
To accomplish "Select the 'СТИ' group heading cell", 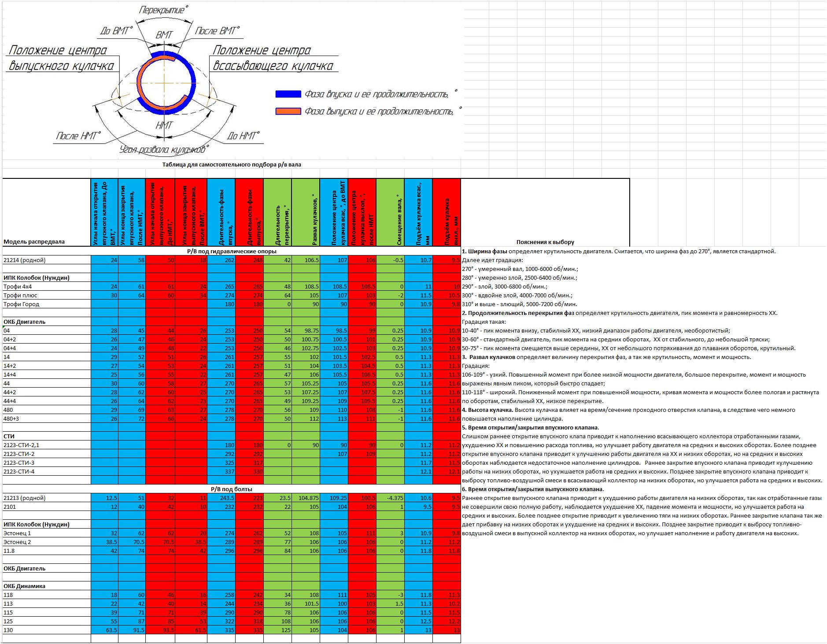I will coord(47,436).
